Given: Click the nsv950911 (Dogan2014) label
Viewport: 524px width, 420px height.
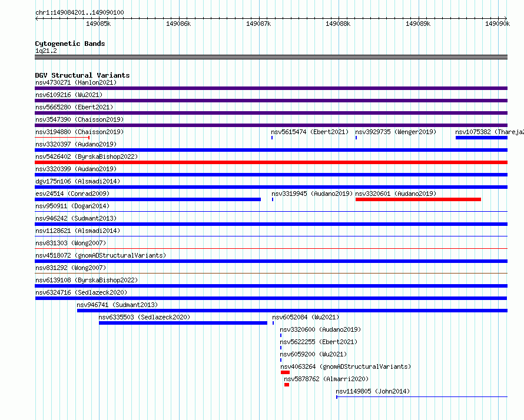Looking at the screenshot, I should pyautogui.click(x=72, y=206).
